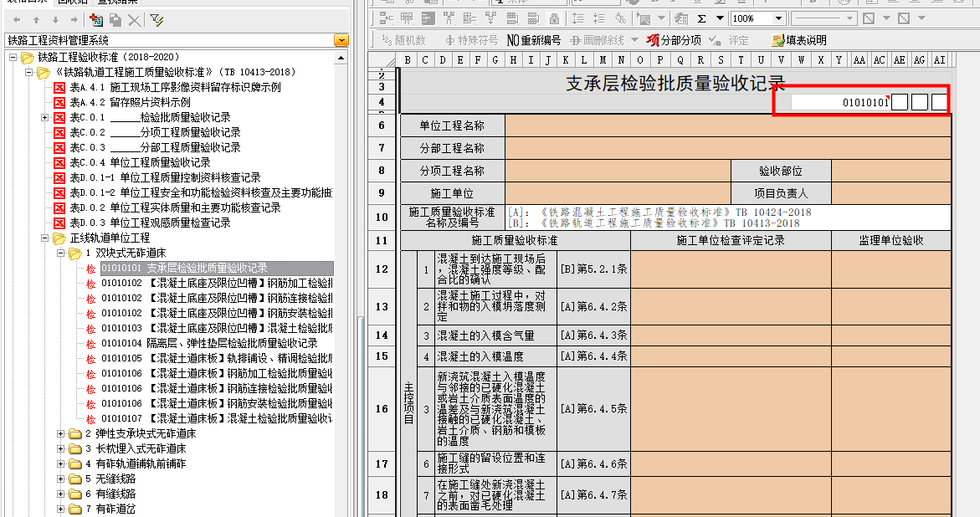
Task: Open the orange dropdown of 铁路工程资料管理系统
Action: coord(341,41)
